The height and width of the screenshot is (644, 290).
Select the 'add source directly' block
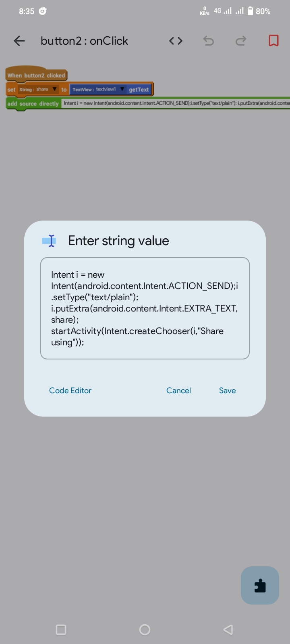point(33,103)
